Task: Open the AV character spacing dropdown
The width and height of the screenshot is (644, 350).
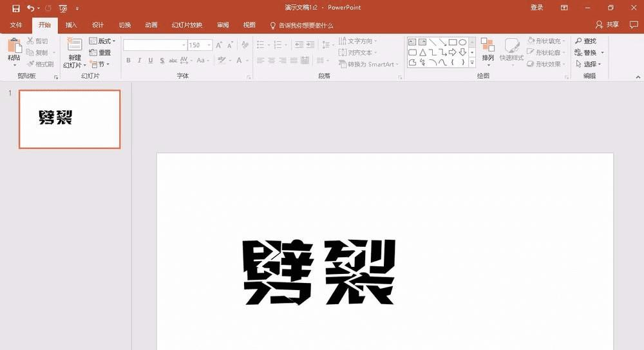Action: [186, 61]
